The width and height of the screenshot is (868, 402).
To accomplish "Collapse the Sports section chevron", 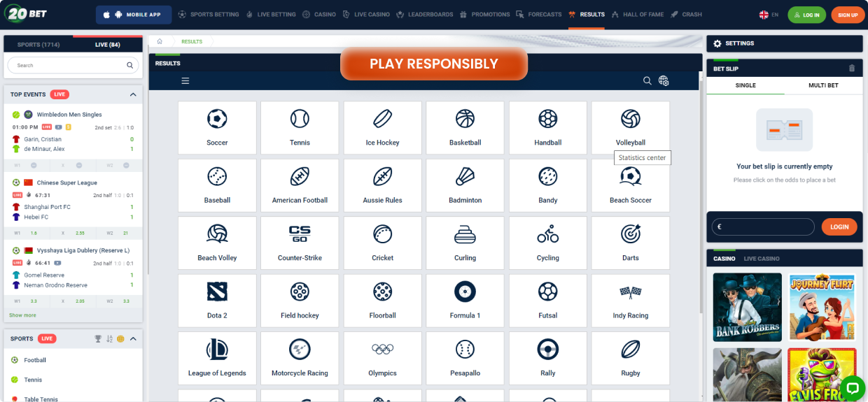I will (x=133, y=339).
